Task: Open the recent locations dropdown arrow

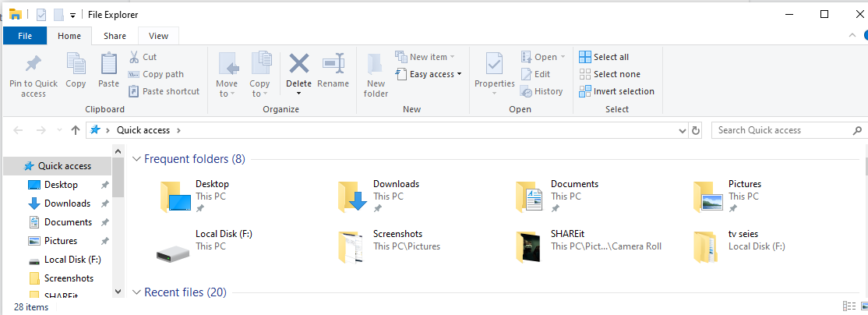Action: click(x=60, y=131)
